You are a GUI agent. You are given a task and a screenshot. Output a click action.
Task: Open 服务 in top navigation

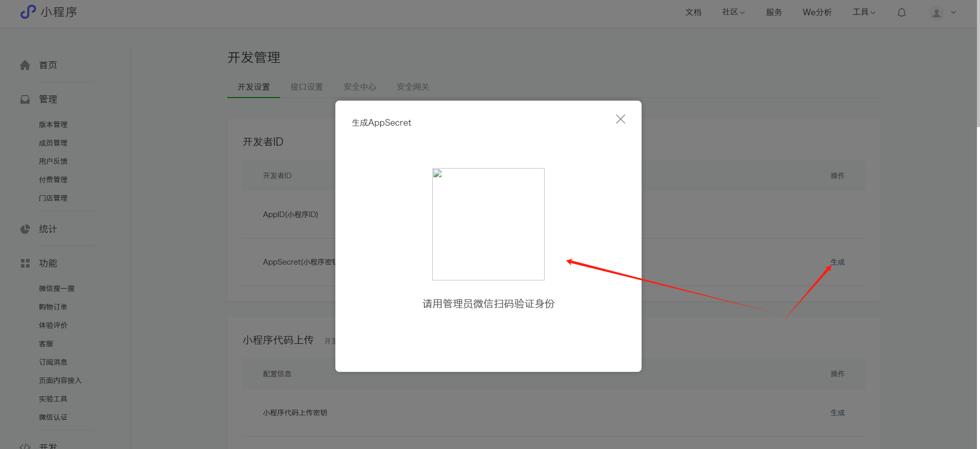pos(774,12)
